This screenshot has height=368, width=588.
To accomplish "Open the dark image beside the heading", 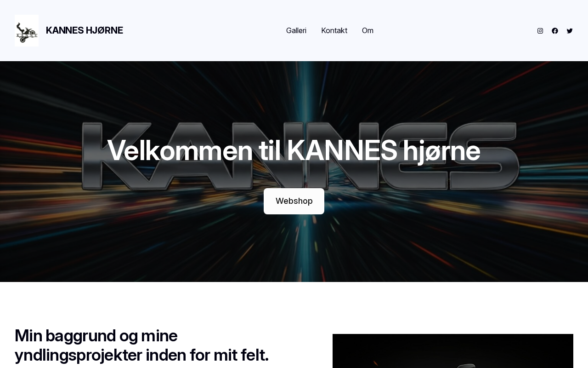I will 453,351.
